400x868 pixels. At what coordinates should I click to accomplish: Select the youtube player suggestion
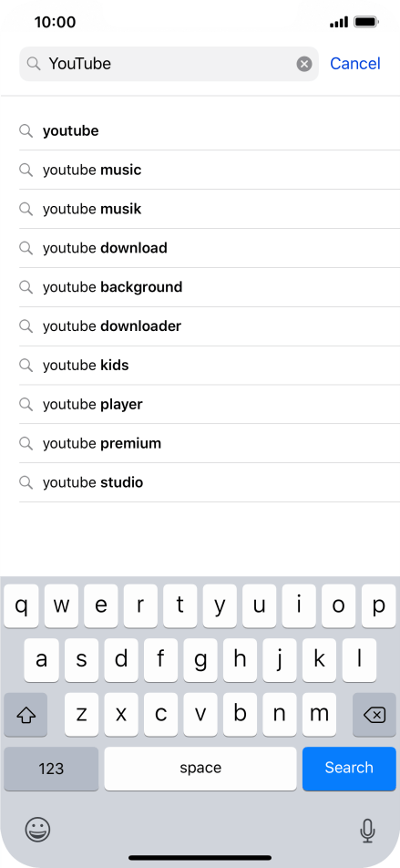pyautogui.click(x=210, y=404)
